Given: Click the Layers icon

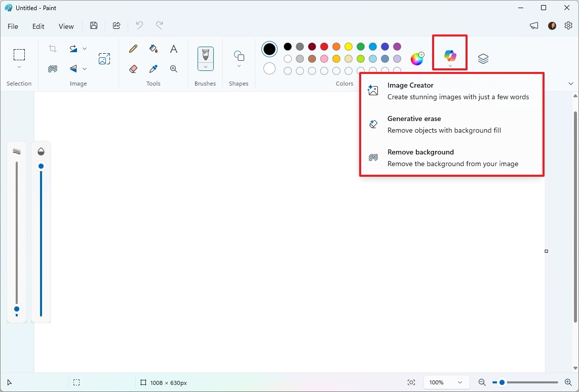Looking at the screenshot, I should pos(483,58).
